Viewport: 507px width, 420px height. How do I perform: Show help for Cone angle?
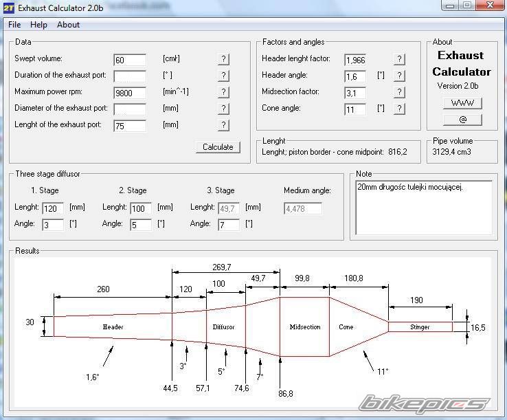(x=399, y=109)
